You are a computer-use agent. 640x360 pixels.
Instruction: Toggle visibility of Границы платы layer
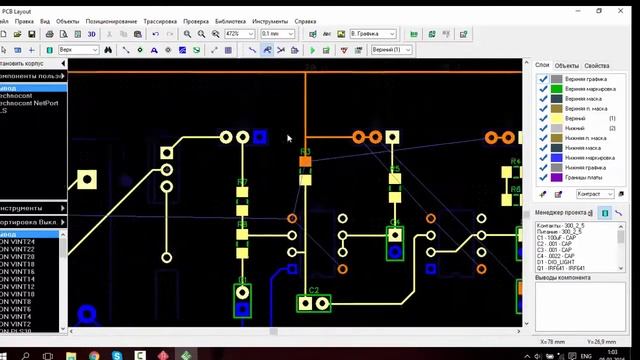click(543, 178)
